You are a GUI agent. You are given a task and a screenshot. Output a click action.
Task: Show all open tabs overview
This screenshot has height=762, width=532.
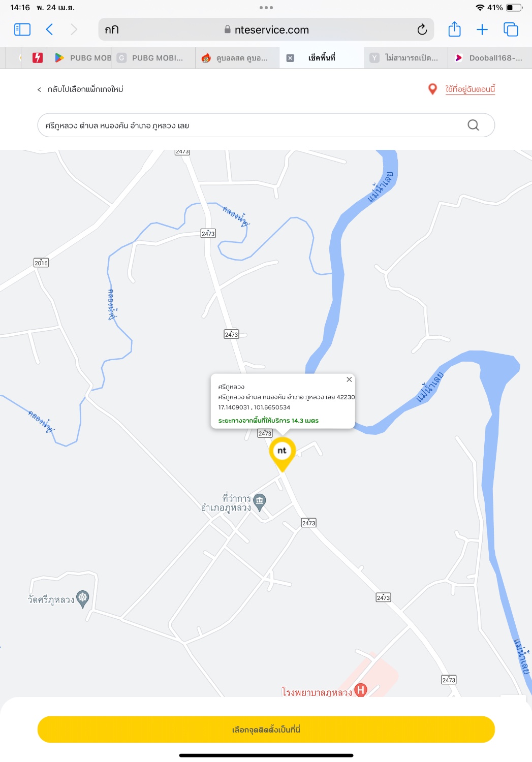coord(511,29)
